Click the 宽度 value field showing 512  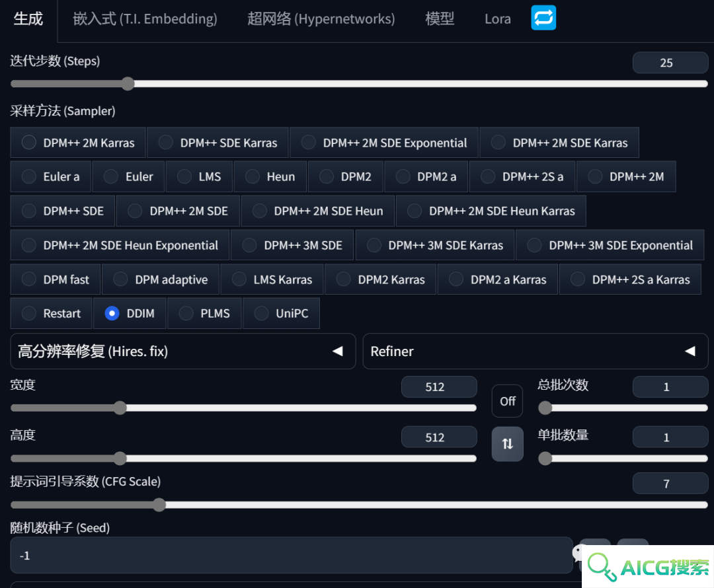[x=439, y=387]
